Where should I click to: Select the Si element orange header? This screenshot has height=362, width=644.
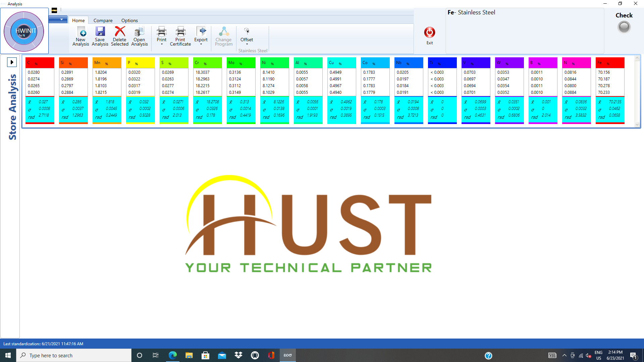[x=73, y=63]
